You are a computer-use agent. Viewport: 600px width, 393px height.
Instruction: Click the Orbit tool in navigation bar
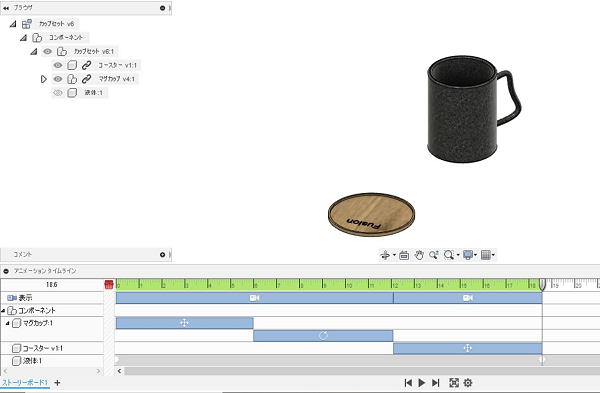coord(385,255)
